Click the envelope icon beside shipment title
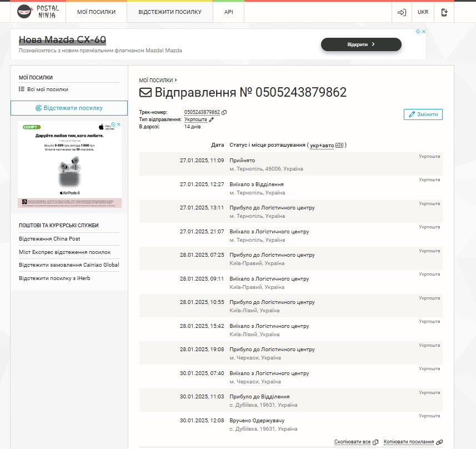This screenshot has width=476, height=449. coord(145,92)
